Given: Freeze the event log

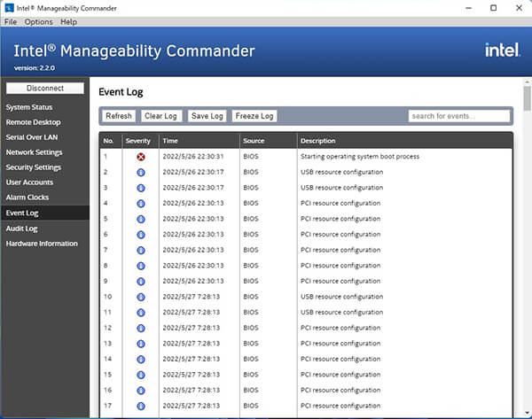Looking at the screenshot, I should click(254, 116).
